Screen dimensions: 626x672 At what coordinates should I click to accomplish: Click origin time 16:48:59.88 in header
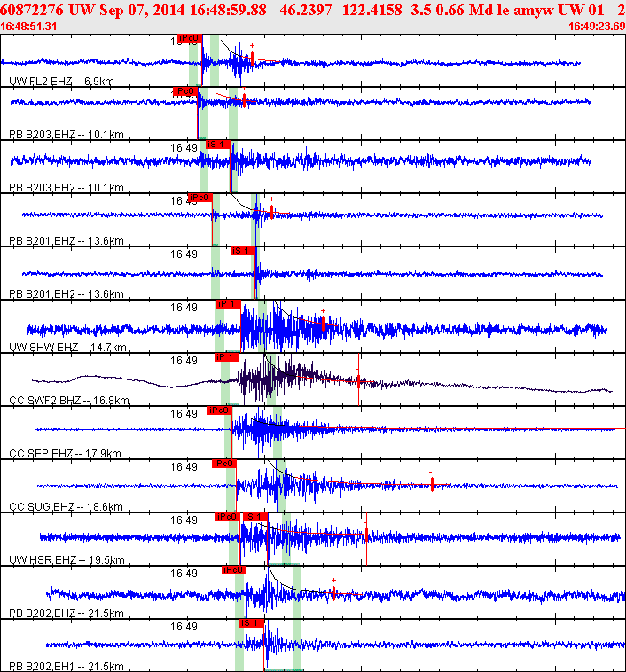[x=228, y=10]
